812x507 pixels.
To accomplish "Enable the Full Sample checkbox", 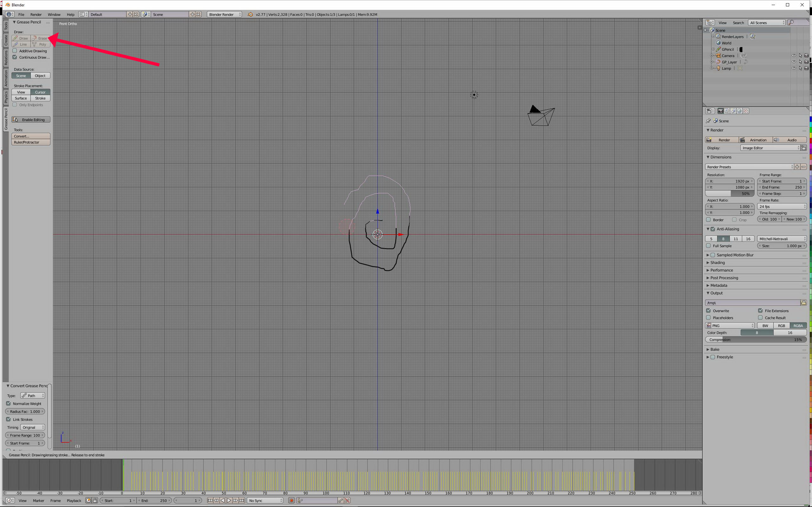I will pos(708,246).
